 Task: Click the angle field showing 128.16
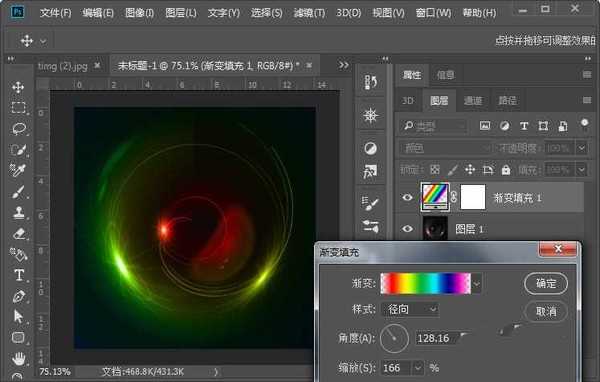click(x=436, y=338)
